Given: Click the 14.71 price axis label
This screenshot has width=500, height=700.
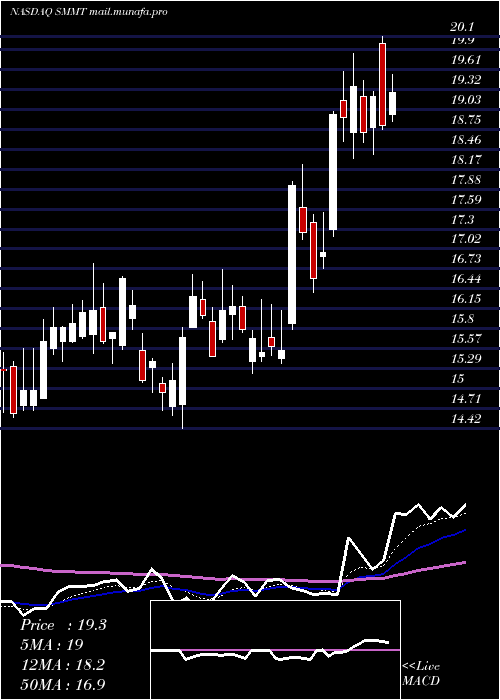Looking at the screenshot, I should tap(466, 398).
